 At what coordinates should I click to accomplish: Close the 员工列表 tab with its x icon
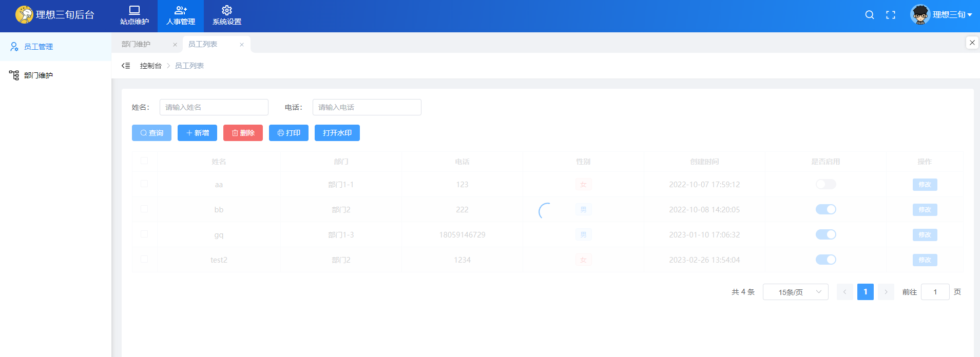click(x=242, y=45)
